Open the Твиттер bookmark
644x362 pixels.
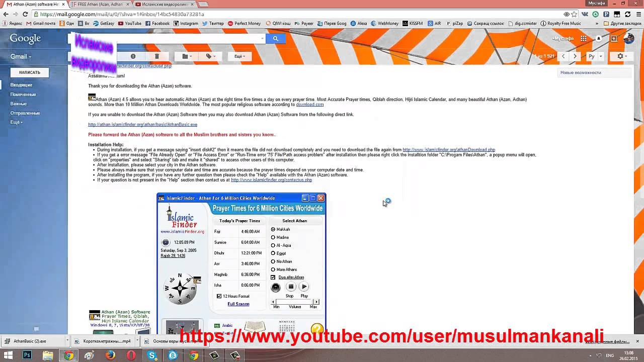pos(213,23)
